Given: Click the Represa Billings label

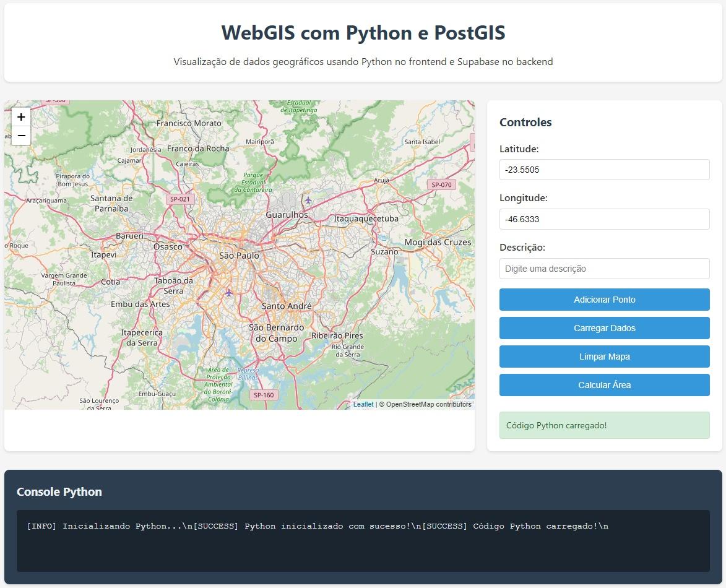Looking at the screenshot, I should pos(248,374).
